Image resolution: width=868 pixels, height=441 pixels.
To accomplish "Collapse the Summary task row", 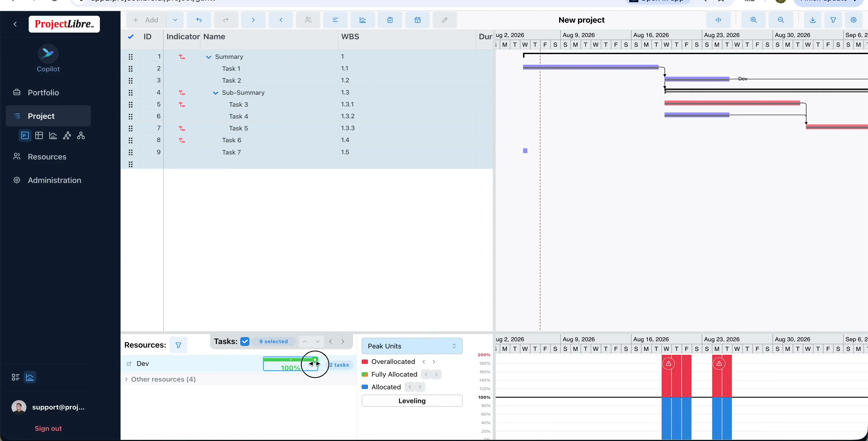I will pyautogui.click(x=209, y=57).
